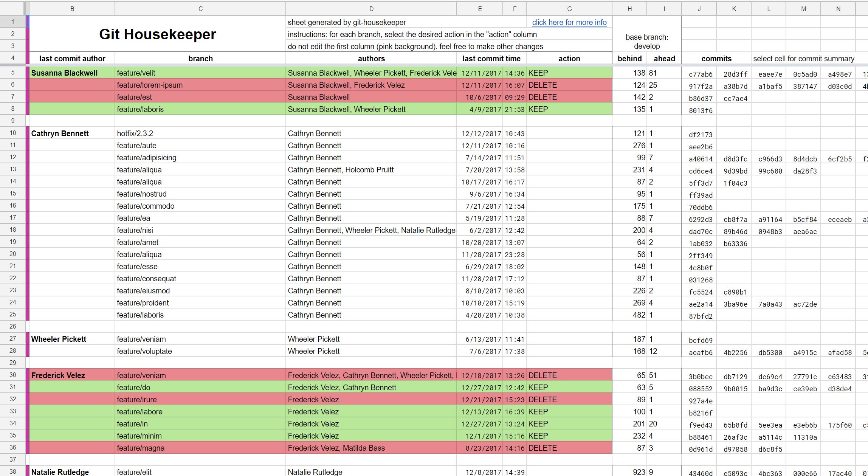
Task: Select the 'commits' header cell
Action: tap(716, 59)
